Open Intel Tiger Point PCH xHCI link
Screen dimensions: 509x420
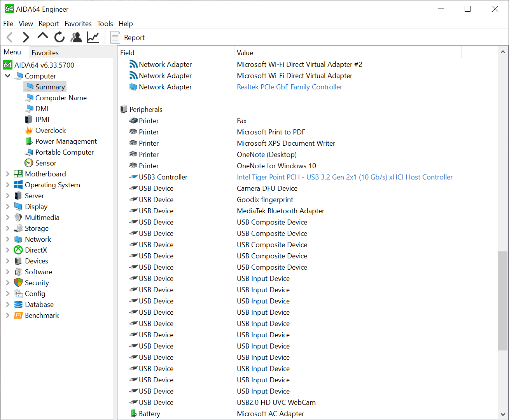345,177
